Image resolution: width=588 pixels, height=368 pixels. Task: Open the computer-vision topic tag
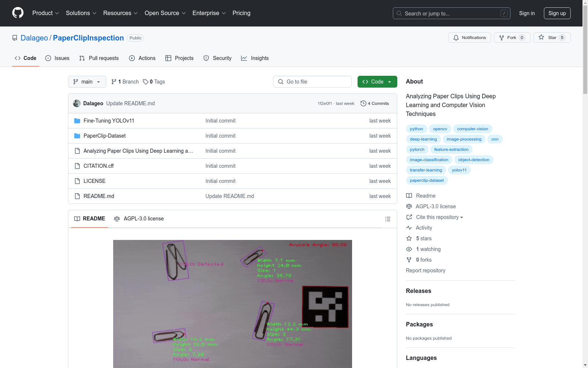(x=473, y=129)
